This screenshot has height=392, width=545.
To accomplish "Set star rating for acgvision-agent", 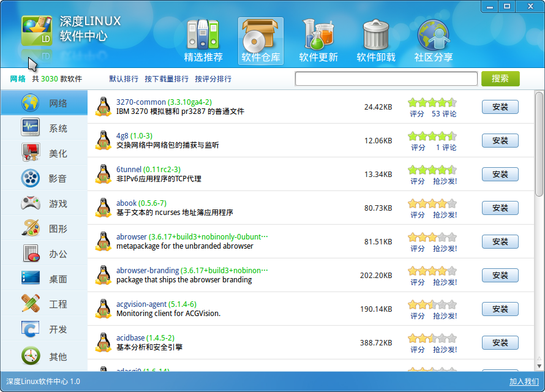I will pyautogui.click(x=432, y=305).
